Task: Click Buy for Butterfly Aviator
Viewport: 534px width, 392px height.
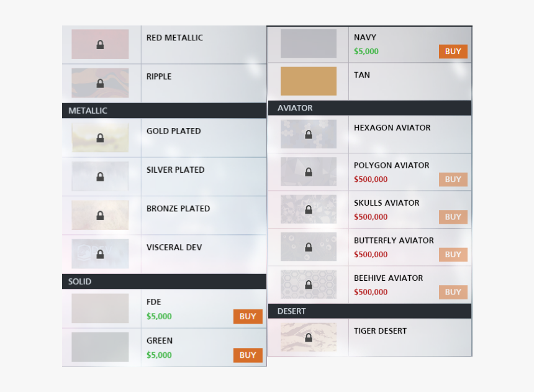Action: 453,255
